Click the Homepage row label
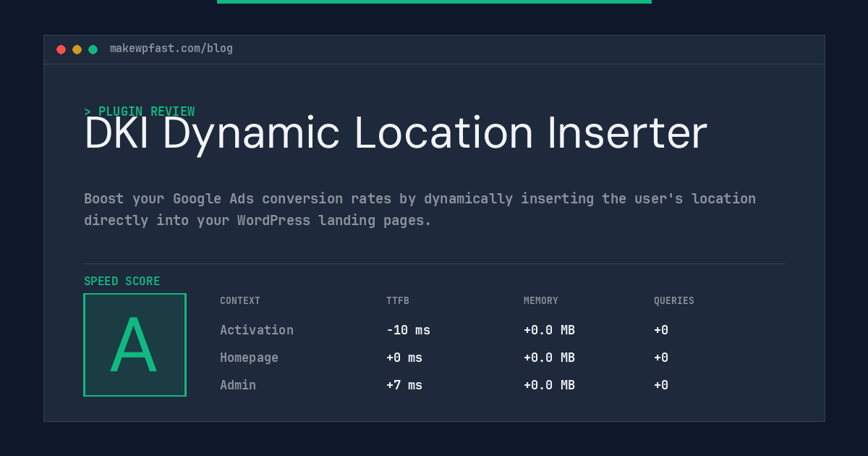Viewport: 868px width, 456px height. pos(249,358)
